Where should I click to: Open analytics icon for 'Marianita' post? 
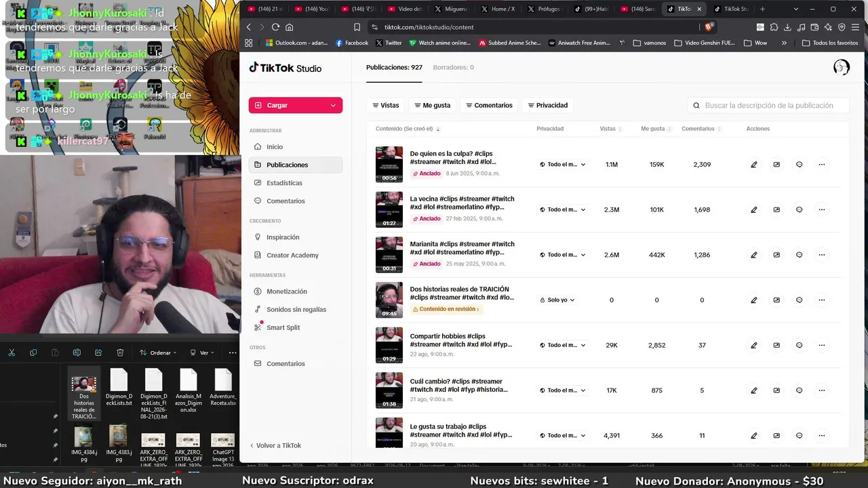point(776,255)
